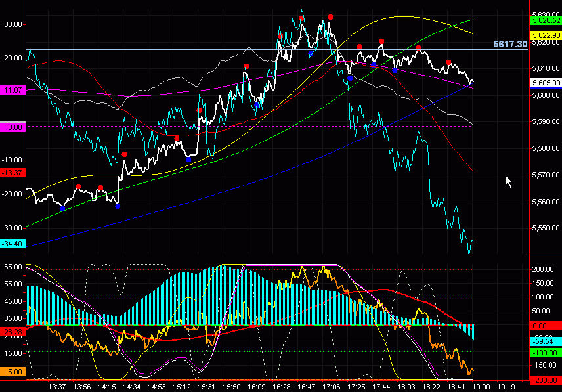The width and height of the screenshot is (562, 392).
Task: Click the white 5,605.00 last price tag
Action: (x=546, y=83)
